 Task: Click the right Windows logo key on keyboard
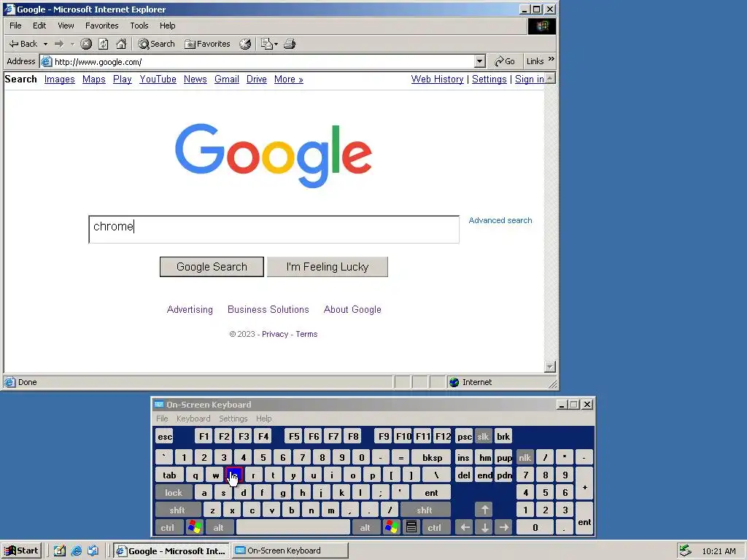(x=392, y=527)
